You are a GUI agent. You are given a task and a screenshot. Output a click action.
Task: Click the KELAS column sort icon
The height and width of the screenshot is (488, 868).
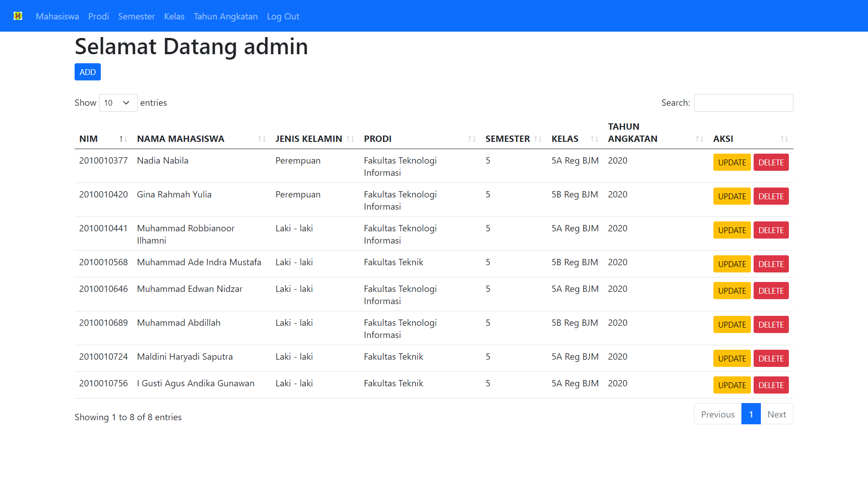(x=594, y=139)
